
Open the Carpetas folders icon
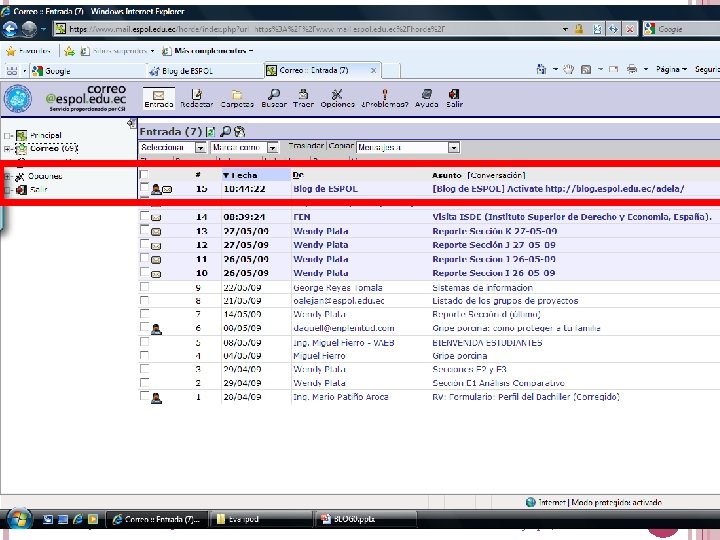pyautogui.click(x=237, y=98)
